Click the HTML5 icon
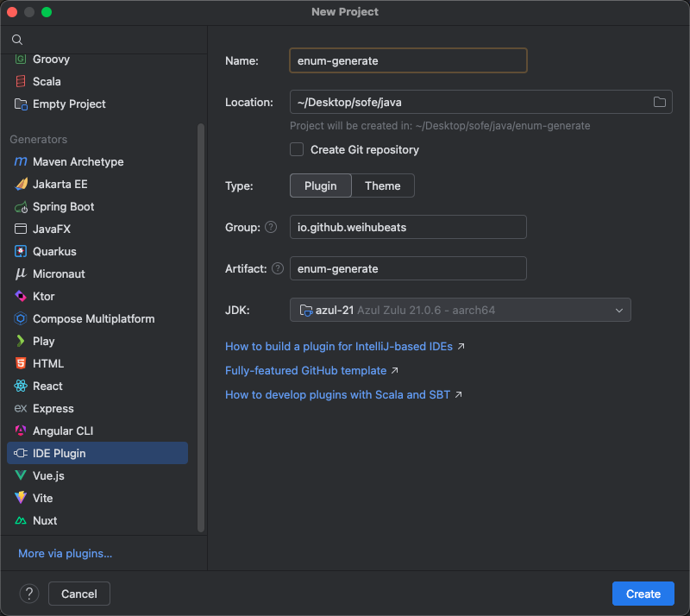690x616 pixels. 20,364
